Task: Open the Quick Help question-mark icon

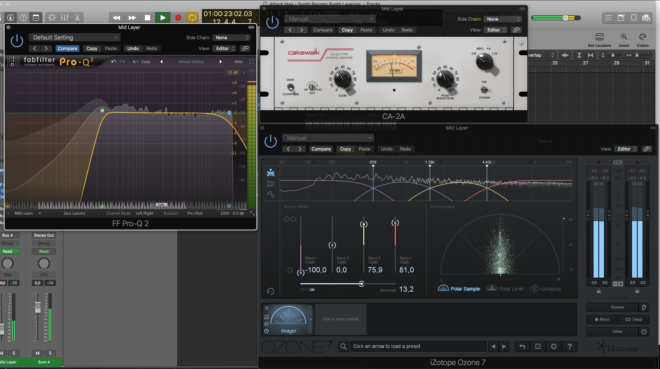Action: pos(24,18)
